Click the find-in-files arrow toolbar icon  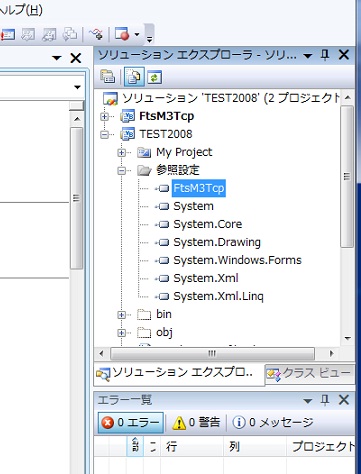click(x=96, y=34)
